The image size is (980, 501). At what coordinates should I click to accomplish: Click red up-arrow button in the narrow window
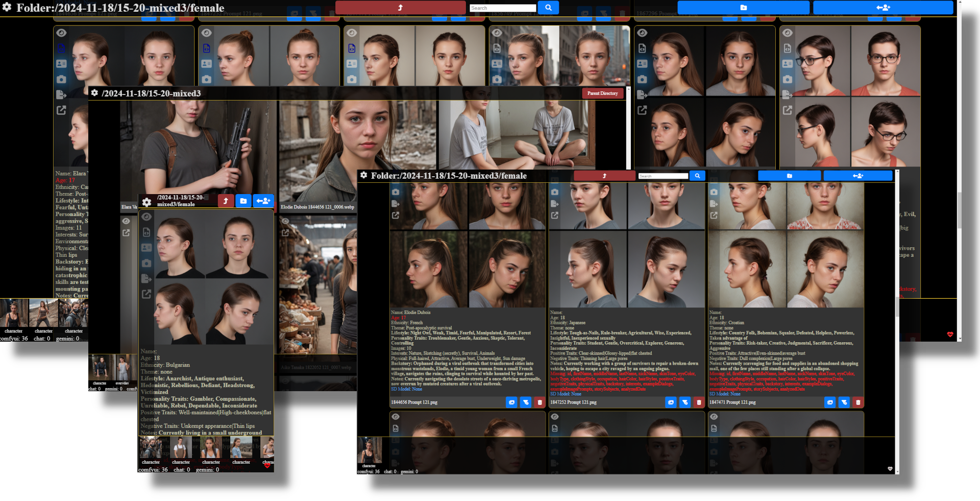click(x=226, y=201)
